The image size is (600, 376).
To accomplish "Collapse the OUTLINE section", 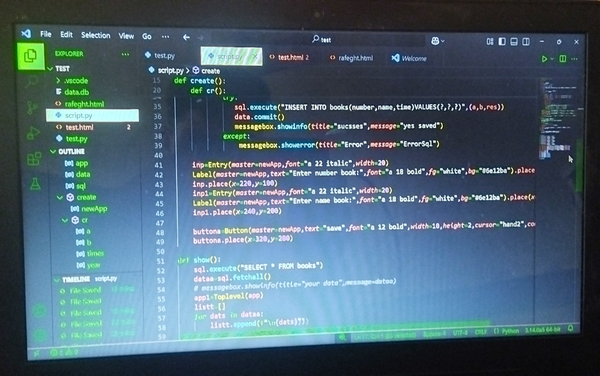I will click(53, 151).
